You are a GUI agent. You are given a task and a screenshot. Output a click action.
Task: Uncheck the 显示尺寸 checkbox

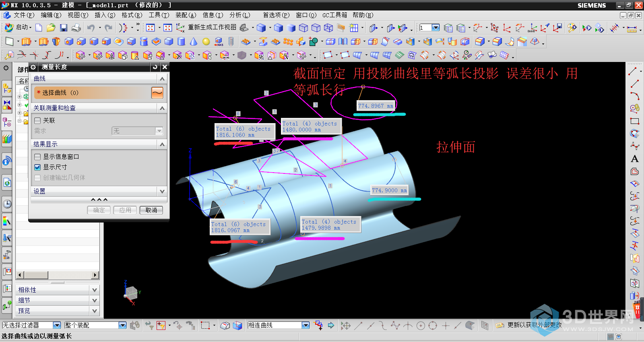tap(38, 167)
